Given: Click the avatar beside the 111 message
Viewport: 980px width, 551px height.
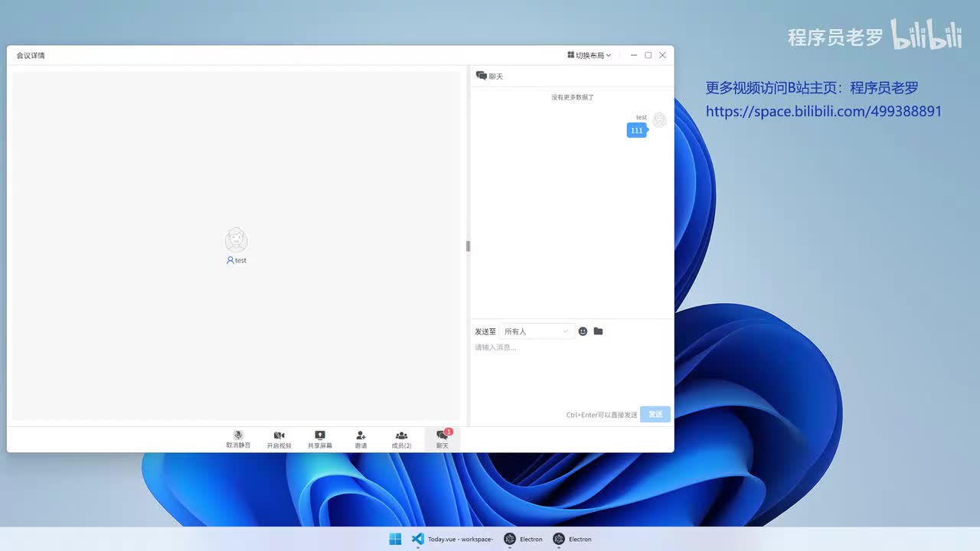Looking at the screenshot, I should (659, 120).
